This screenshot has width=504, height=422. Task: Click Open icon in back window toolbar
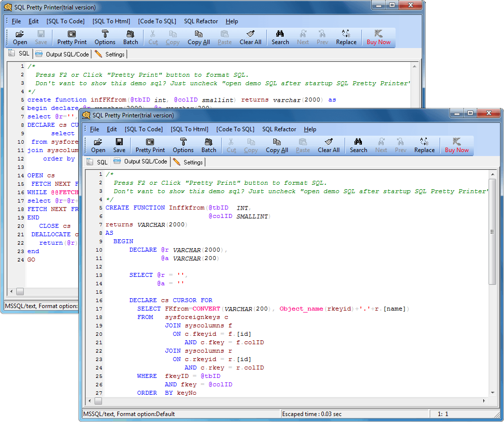tap(20, 37)
